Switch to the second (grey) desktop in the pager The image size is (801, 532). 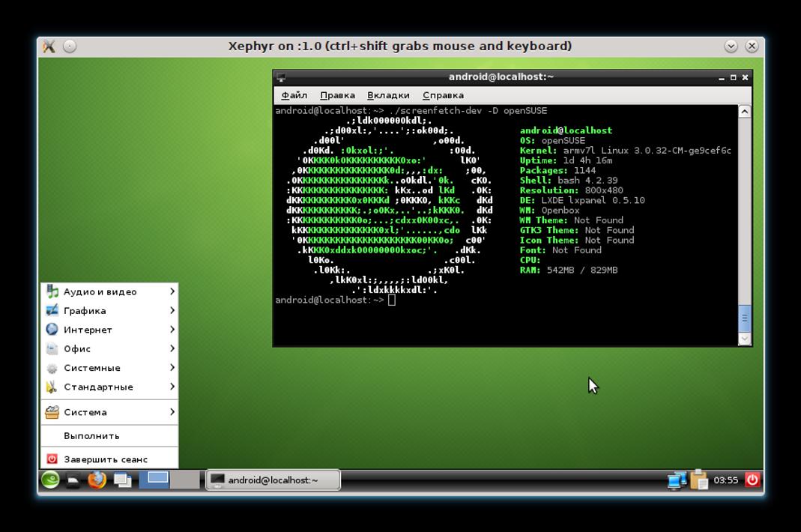point(184,480)
